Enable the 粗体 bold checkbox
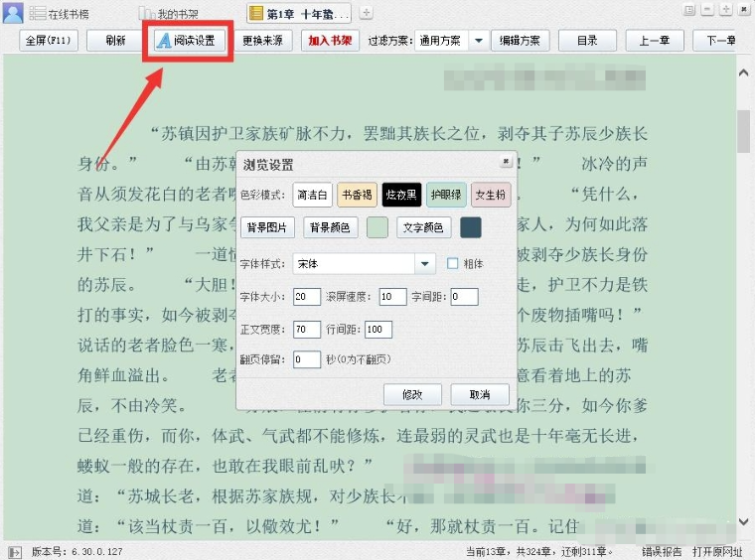Viewport: 755px width, 560px height. point(452,263)
